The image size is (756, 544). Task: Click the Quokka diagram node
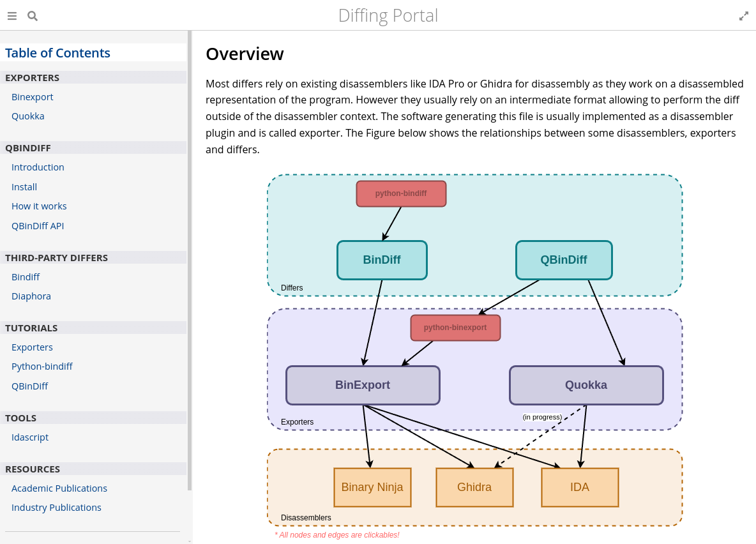(x=586, y=386)
